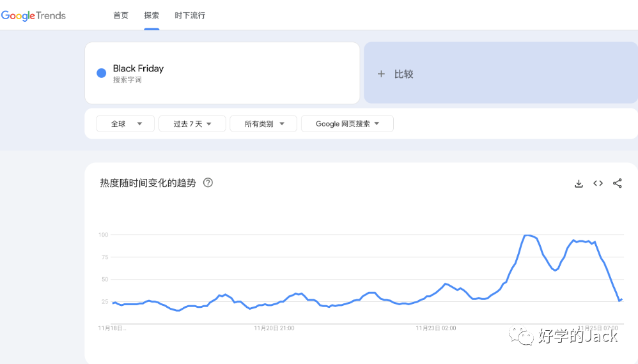Click the 100 y-axis value

point(104,235)
